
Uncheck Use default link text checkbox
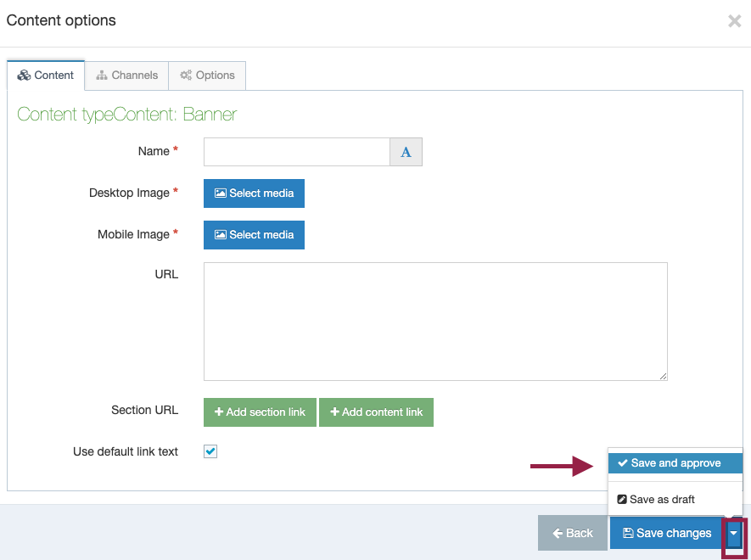(210, 451)
